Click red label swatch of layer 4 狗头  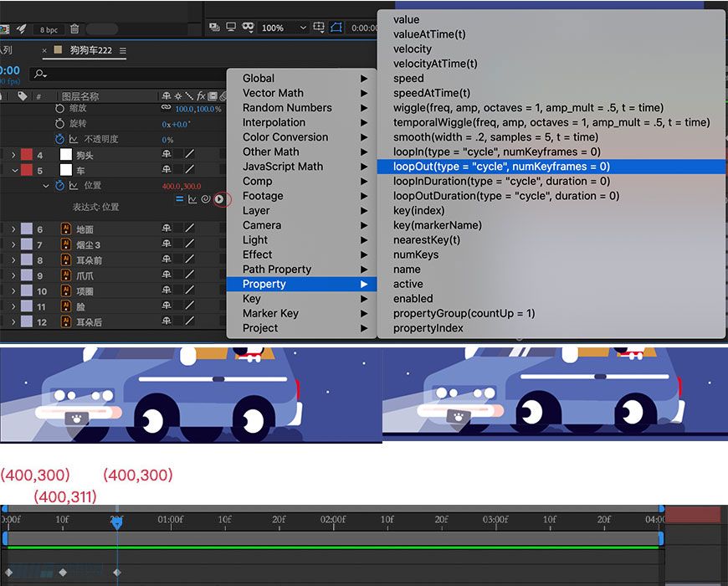(27, 155)
